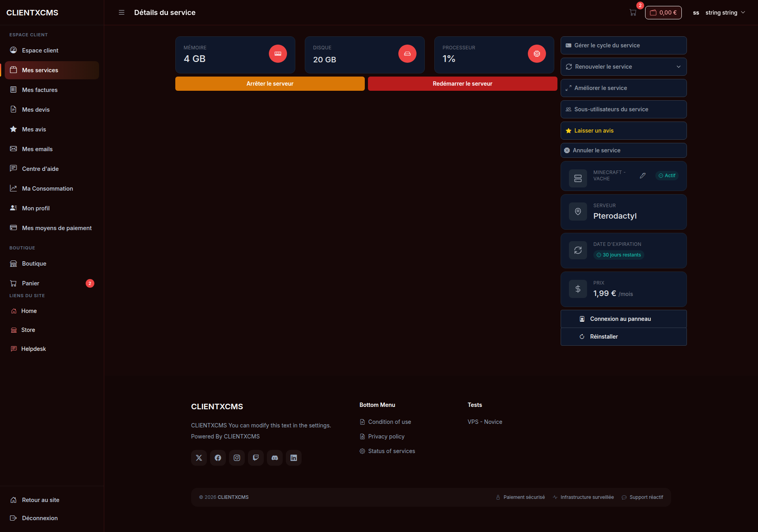Click Laisser un avis

coord(623,131)
